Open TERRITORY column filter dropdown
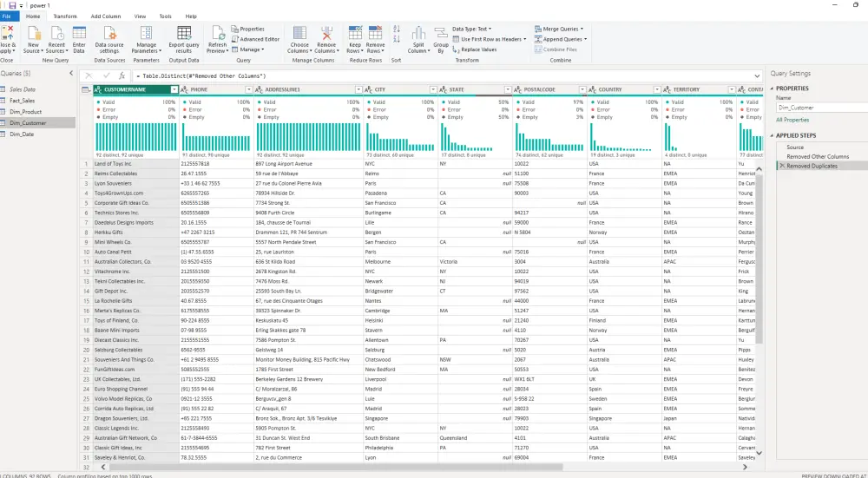This screenshot has height=478, width=868. point(732,89)
